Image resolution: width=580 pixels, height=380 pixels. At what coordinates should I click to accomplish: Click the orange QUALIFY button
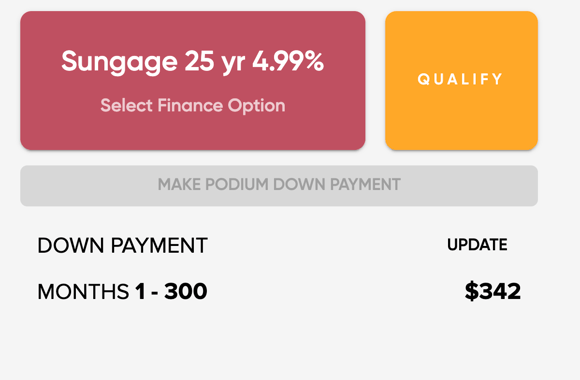tap(461, 80)
